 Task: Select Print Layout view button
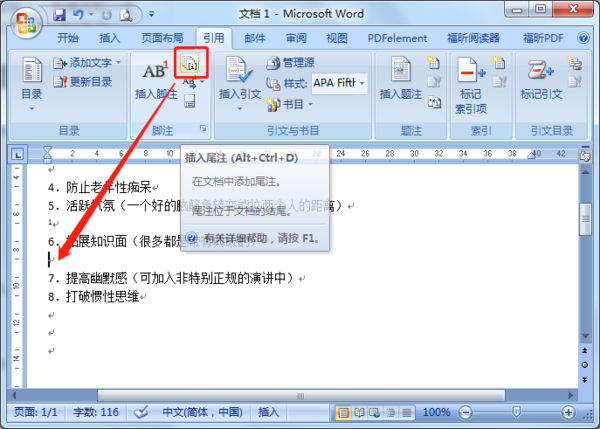point(343,413)
